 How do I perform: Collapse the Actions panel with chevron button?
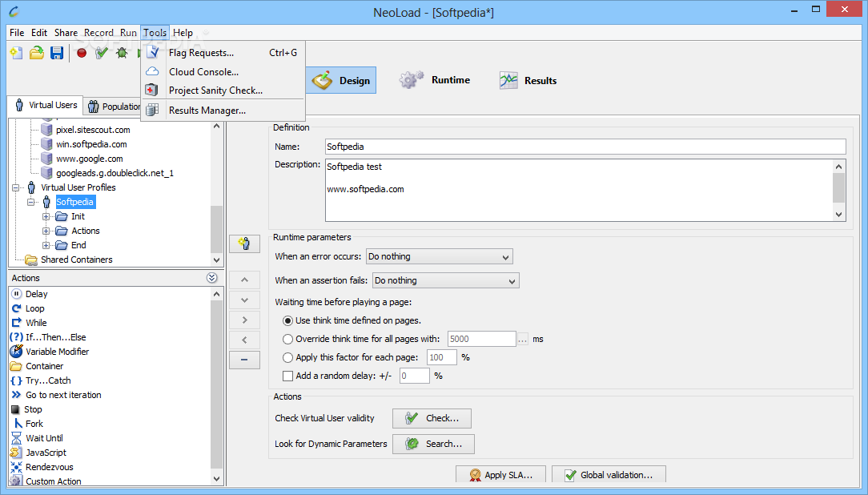(x=212, y=278)
